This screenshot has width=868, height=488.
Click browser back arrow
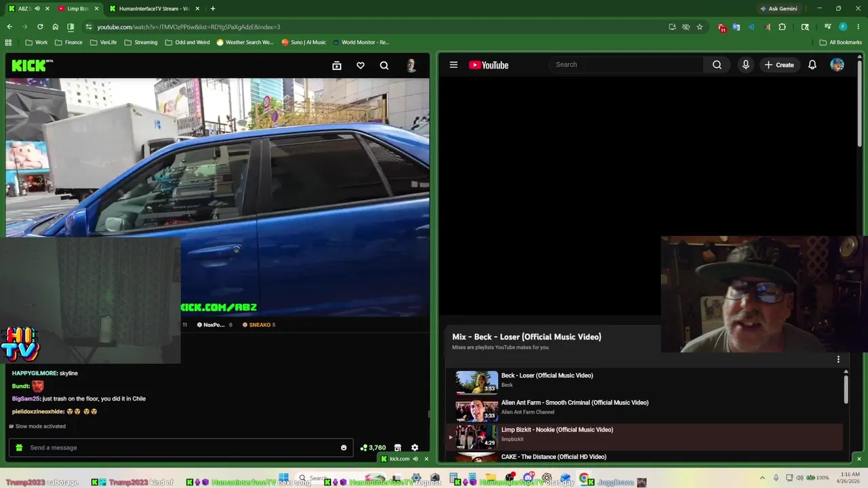[x=9, y=27]
